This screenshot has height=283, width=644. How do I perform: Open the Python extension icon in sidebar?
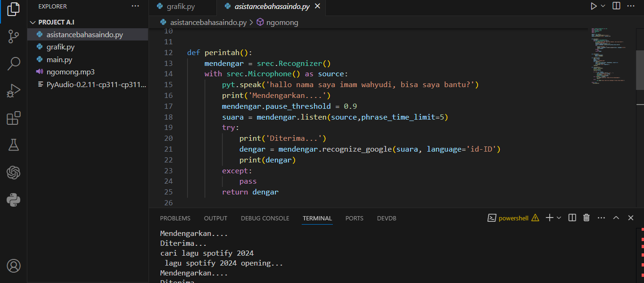14,200
